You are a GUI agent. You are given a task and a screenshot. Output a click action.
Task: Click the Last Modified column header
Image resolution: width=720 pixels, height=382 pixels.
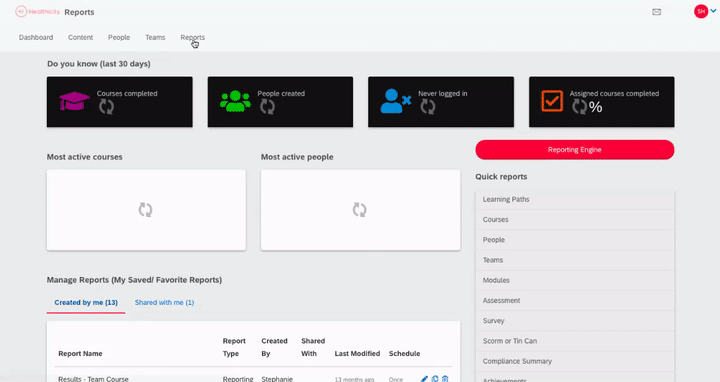[357, 354]
